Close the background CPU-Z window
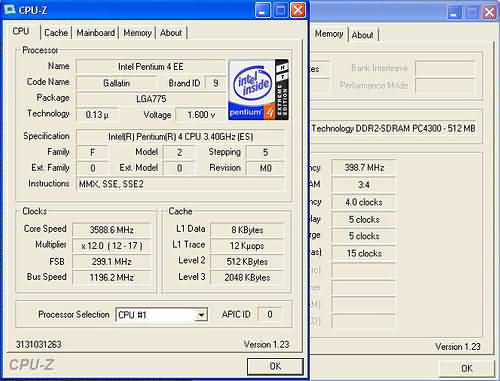The height and width of the screenshot is (381, 500). point(489,12)
